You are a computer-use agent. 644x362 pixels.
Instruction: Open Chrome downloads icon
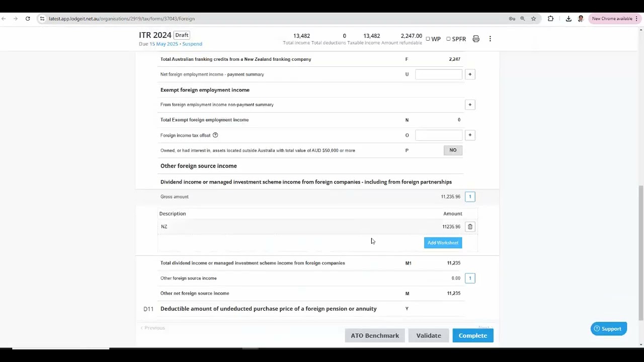569,19
